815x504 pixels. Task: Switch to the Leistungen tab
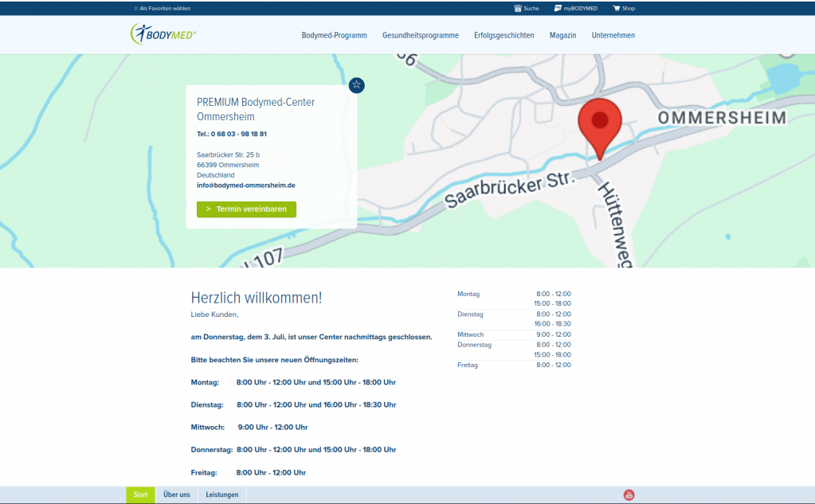[221, 495]
